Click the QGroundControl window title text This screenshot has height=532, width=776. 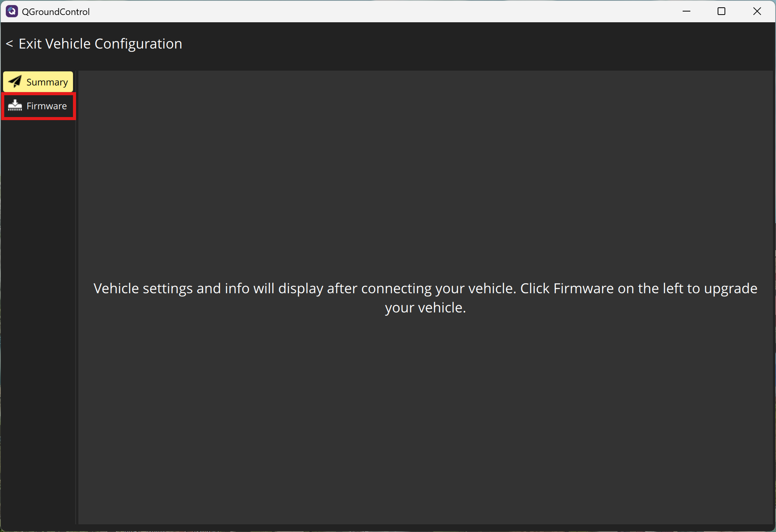[56, 12]
